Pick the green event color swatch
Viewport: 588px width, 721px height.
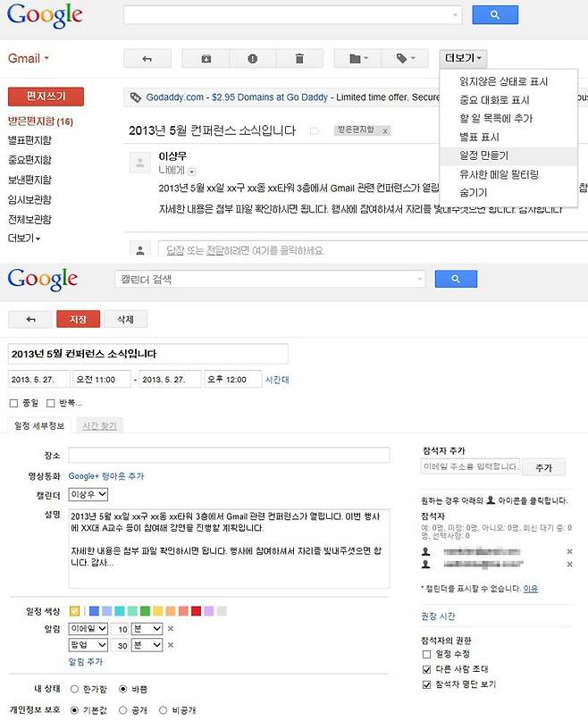[x=145, y=611]
